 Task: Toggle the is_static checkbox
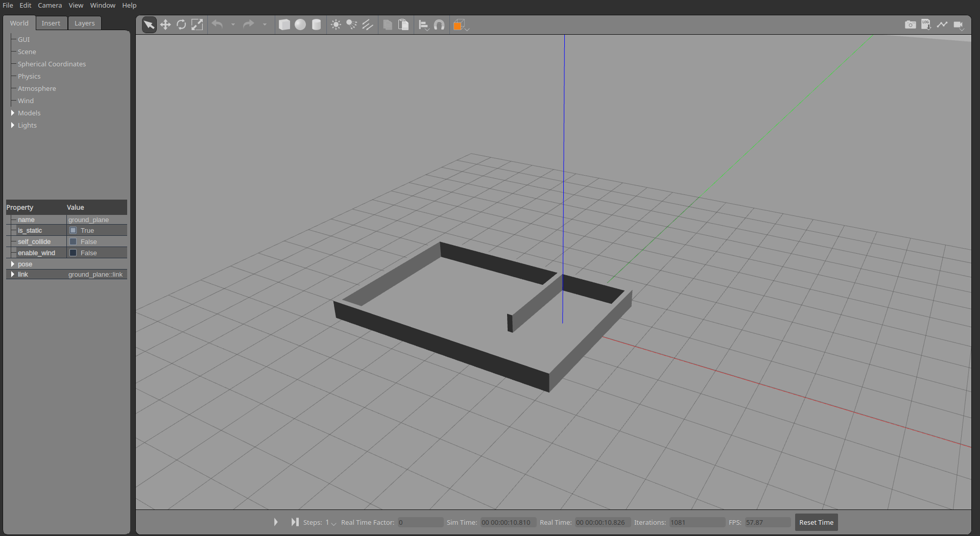(73, 230)
